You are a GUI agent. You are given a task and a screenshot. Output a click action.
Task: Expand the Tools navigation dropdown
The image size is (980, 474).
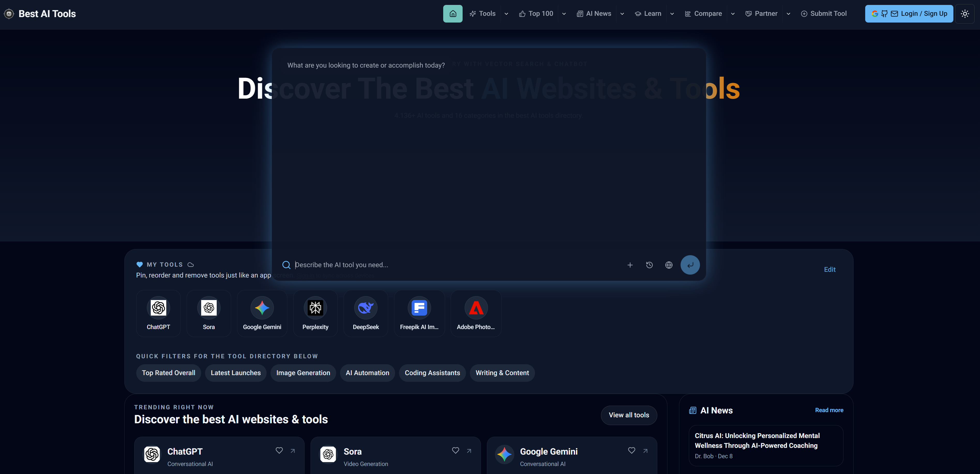pos(506,13)
